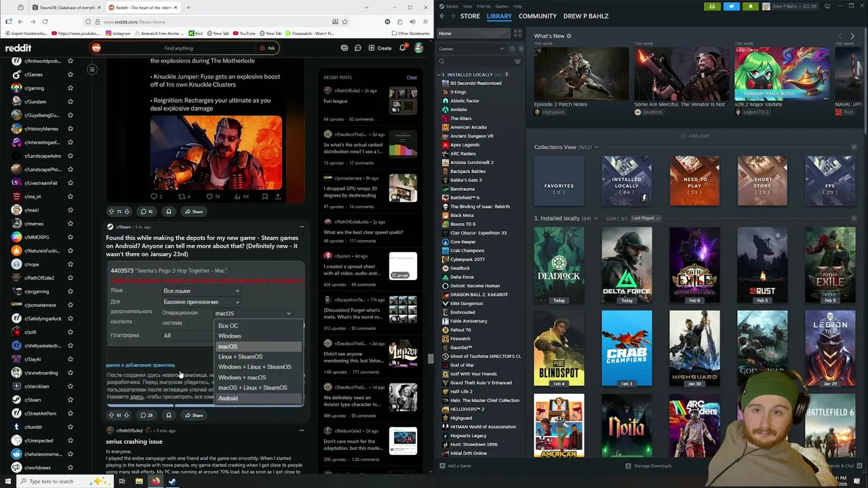
Task: Favorite r/Games with its star
Action: coord(71,75)
